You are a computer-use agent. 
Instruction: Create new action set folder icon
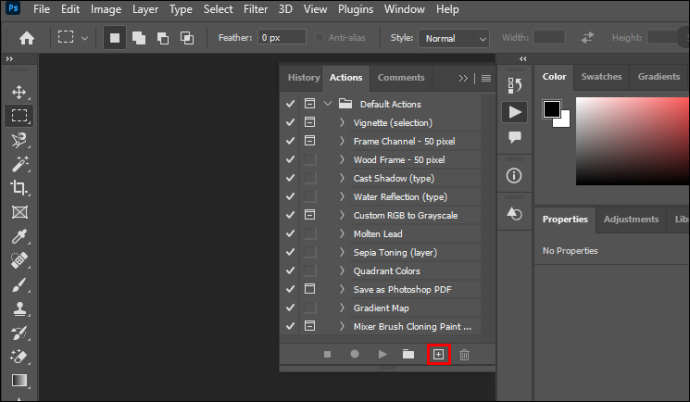point(408,354)
